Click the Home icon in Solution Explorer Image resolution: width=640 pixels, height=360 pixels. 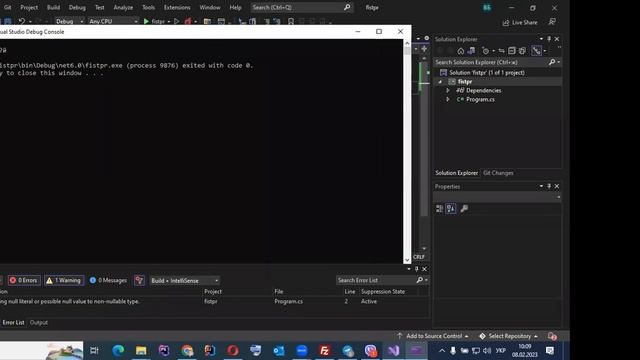pyautogui.click(x=461, y=51)
